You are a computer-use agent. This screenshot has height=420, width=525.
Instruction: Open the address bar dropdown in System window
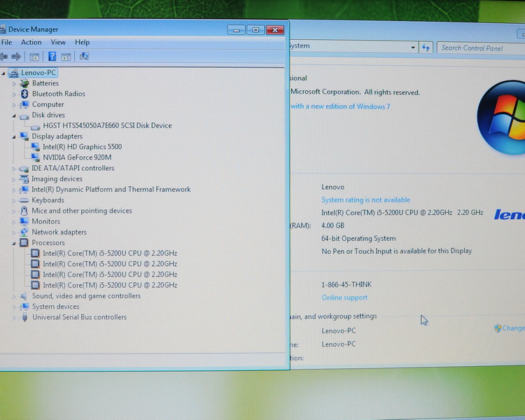coord(413,48)
